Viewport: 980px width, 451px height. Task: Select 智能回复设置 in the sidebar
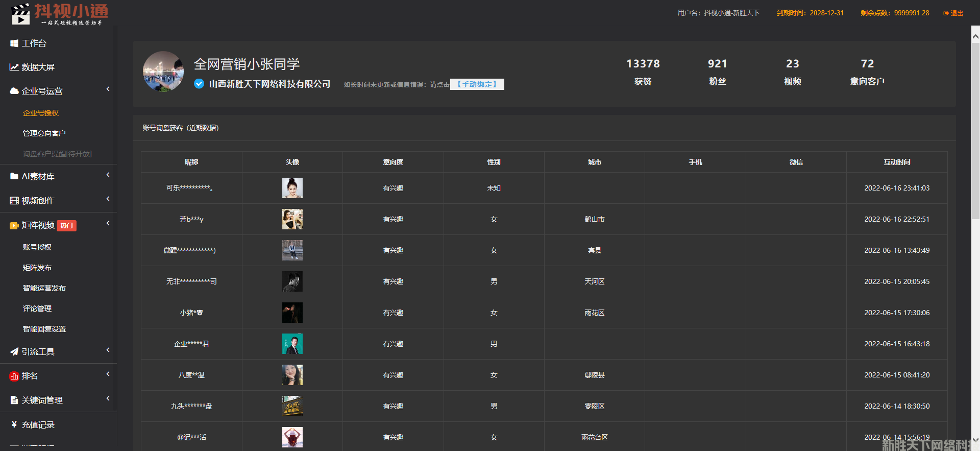(44, 329)
